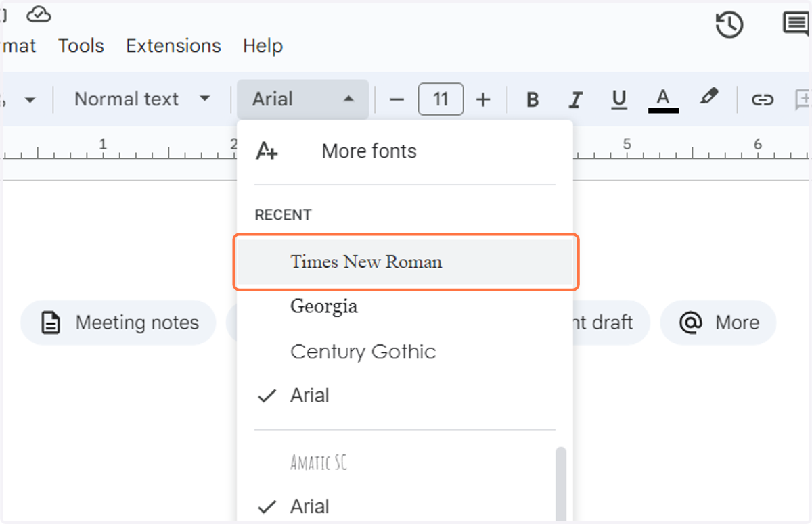
Task: Select Century Gothic font
Action: point(405,351)
